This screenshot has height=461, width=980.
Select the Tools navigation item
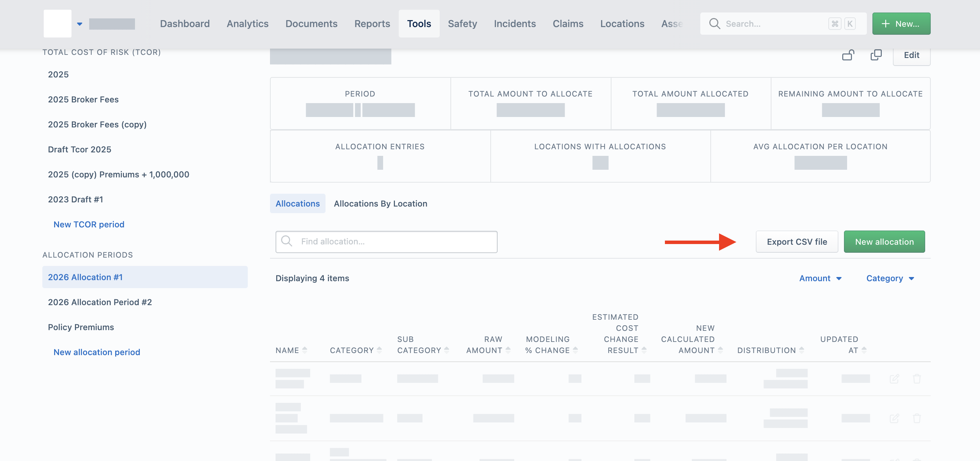pos(419,24)
